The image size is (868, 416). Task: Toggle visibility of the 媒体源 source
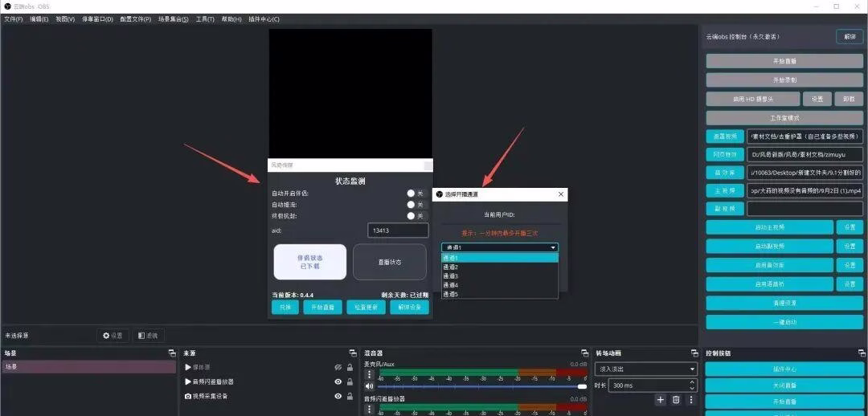(338, 367)
